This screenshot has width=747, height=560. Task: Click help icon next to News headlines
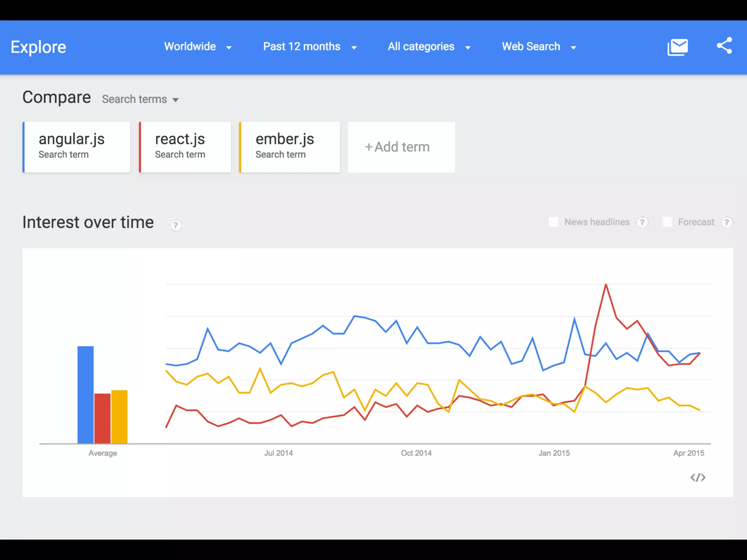(x=642, y=222)
